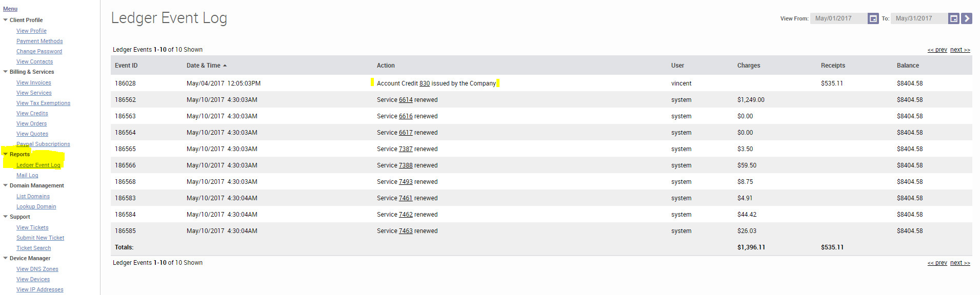Open Mail Log from Reports menu
This screenshot has height=295, width=980.
[x=27, y=175]
